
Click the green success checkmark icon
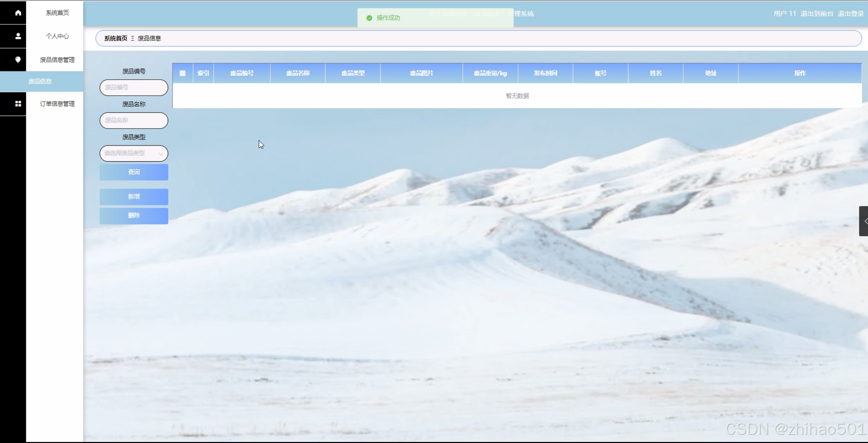click(x=369, y=18)
